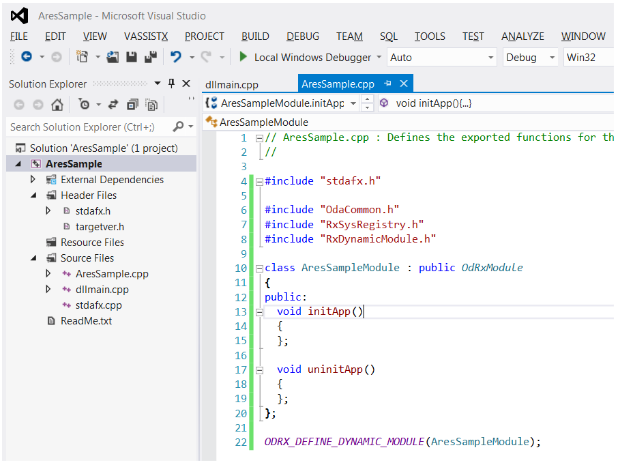Collapse the uninitApp function outline

pyautogui.click(x=259, y=370)
